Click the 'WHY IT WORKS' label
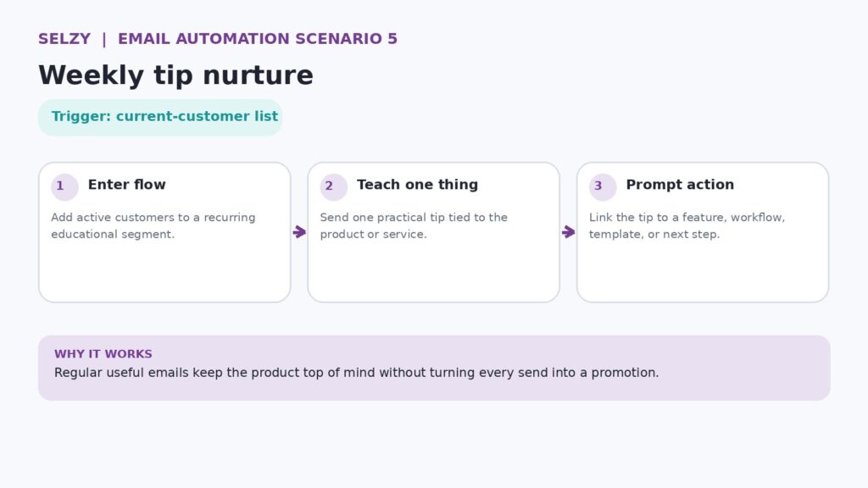Screen dimensions: 868x488 103,354
